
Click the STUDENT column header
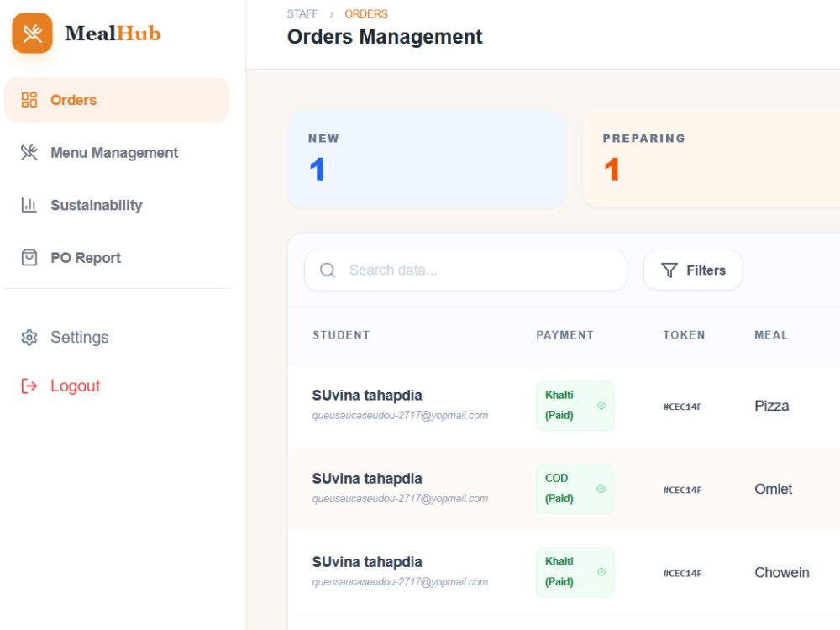click(341, 335)
